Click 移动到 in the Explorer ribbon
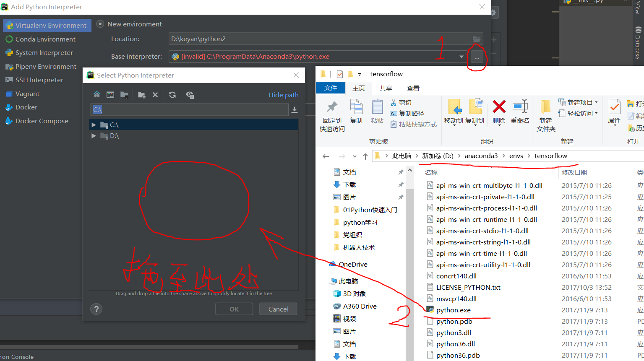Screen dimensions: 644x361 click(454, 112)
